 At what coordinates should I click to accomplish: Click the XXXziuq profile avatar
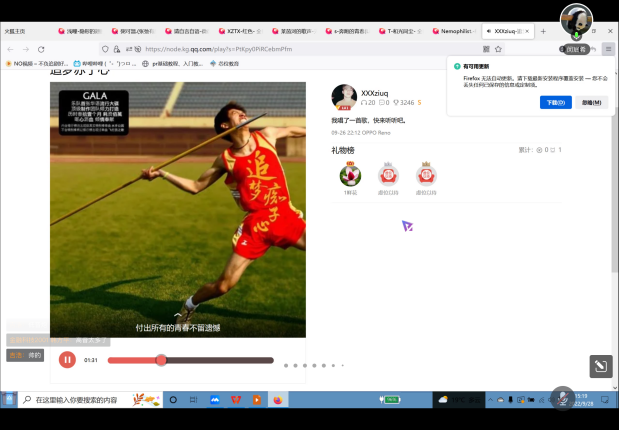pyautogui.click(x=344, y=96)
